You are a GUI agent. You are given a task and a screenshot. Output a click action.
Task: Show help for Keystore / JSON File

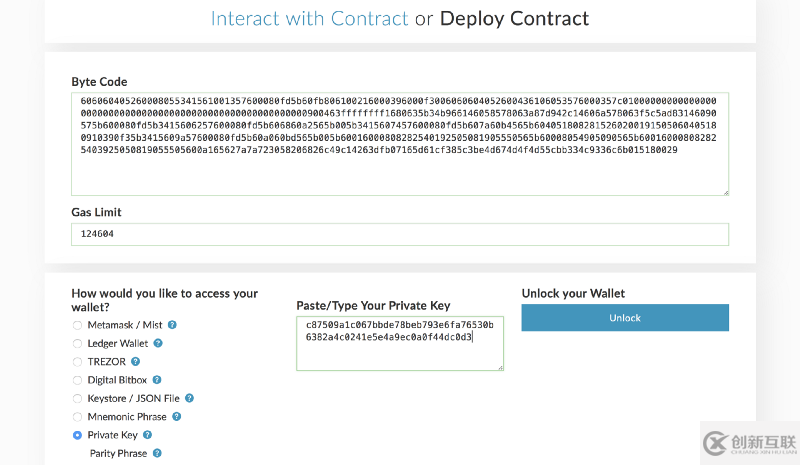[x=189, y=398]
